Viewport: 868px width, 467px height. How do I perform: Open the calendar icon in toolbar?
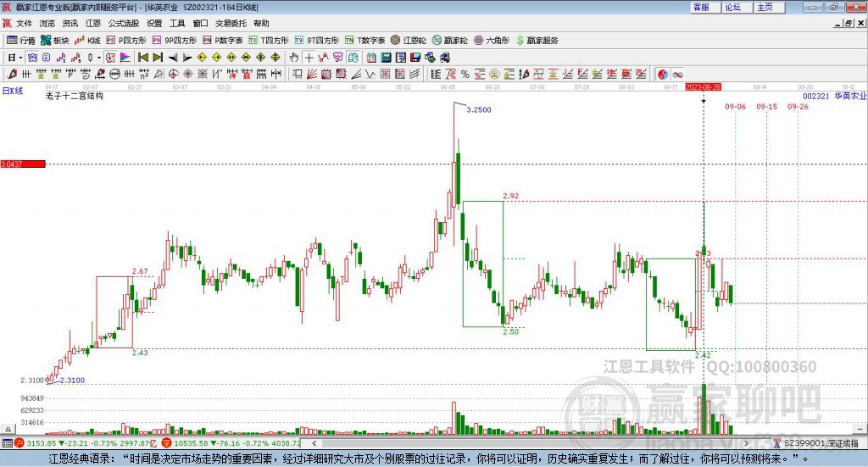371,58
